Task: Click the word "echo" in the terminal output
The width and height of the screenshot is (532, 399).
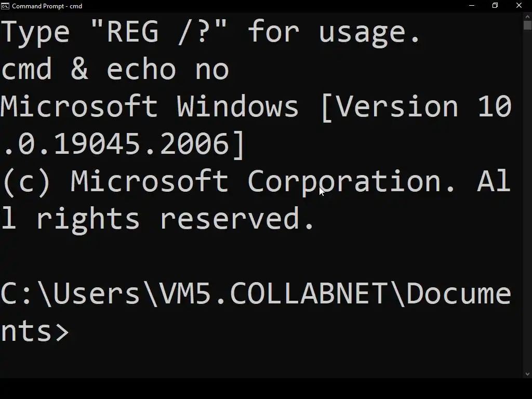Action: click(x=141, y=70)
